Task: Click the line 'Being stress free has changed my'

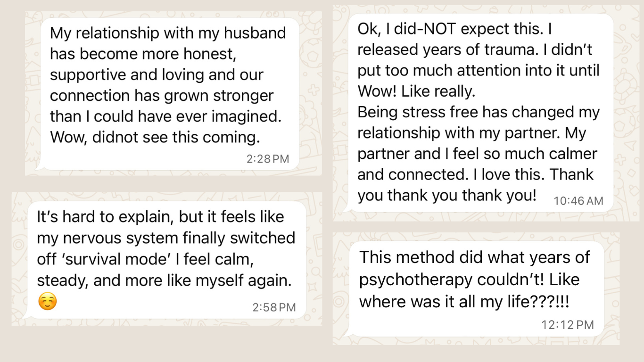Action: (479, 112)
